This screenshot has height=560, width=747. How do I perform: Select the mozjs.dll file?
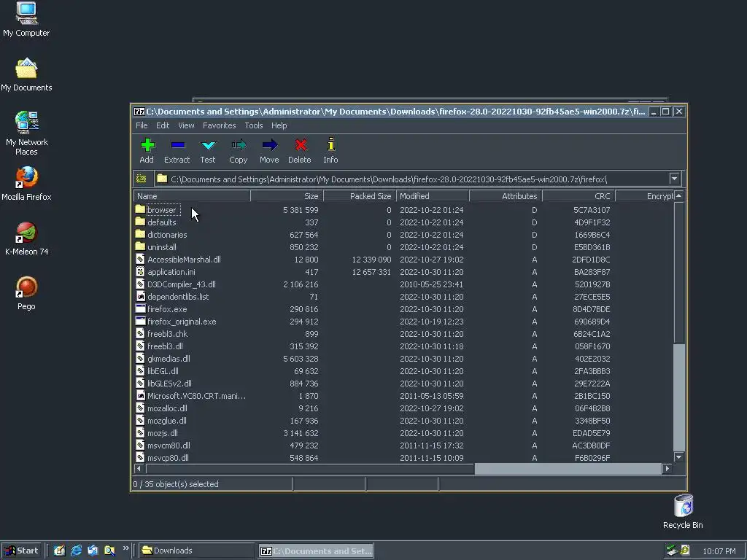tap(163, 433)
